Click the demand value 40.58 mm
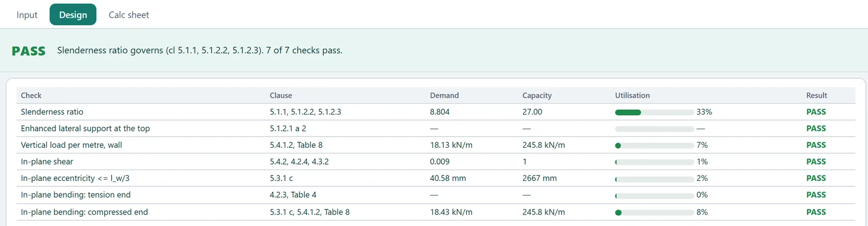Image resolution: width=868 pixels, height=226 pixels. click(x=448, y=178)
